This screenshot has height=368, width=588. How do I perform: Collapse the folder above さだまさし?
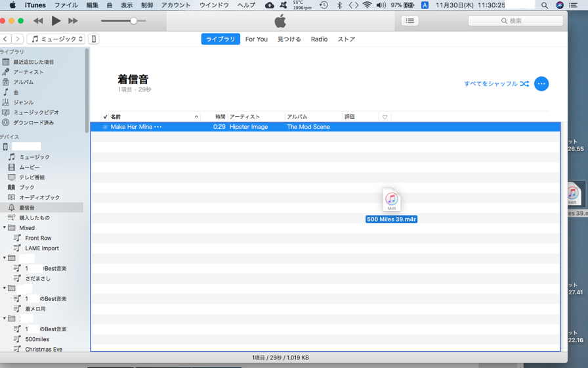(5, 258)
